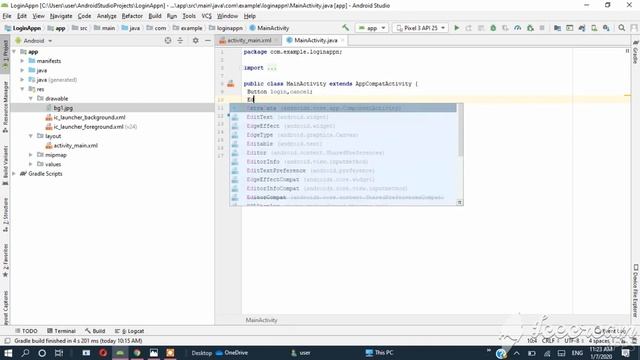Expand the Gradle Scripts node
640x360 pixels.
pos(14,174)
